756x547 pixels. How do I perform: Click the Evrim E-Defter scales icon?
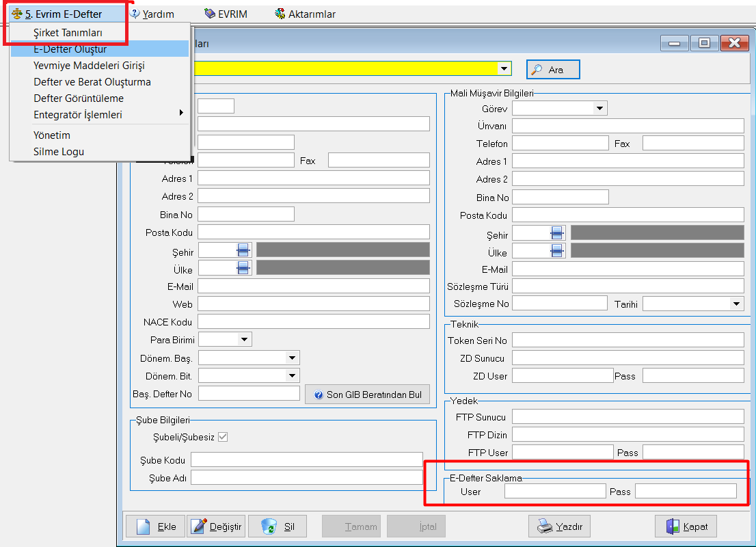click(x=17, y=14)
